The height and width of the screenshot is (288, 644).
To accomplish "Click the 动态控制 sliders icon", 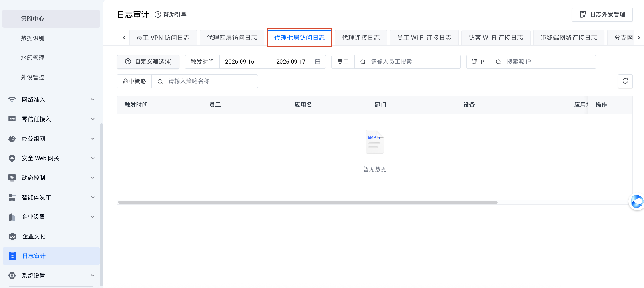I will pyautogui.click(x=12, y=178).
